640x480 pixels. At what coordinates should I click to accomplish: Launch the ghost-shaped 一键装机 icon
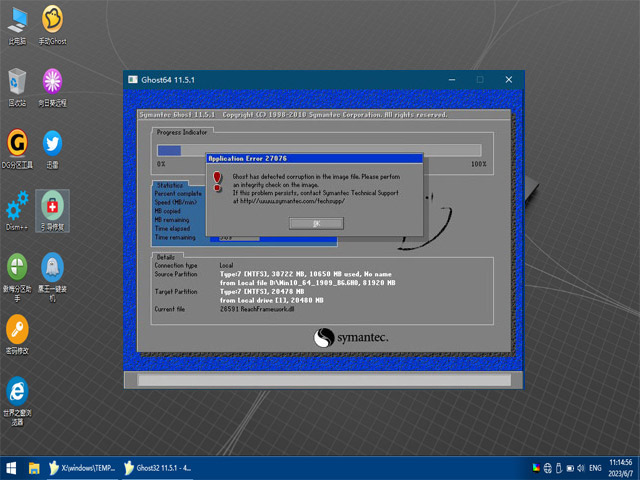[x=52, y=278]
